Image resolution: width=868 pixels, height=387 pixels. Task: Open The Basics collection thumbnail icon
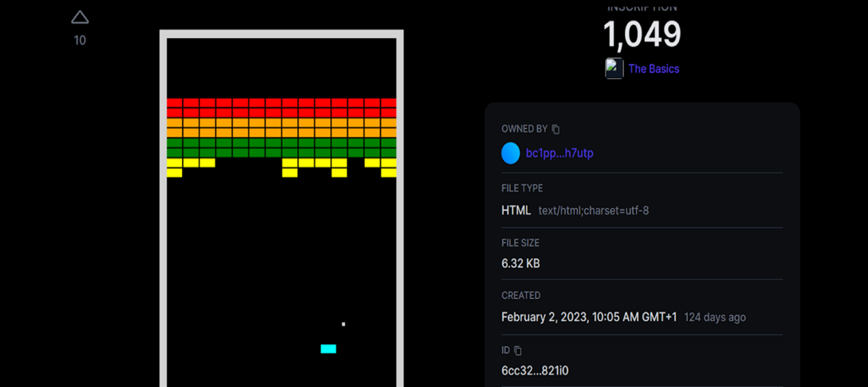tap(614, 69)
